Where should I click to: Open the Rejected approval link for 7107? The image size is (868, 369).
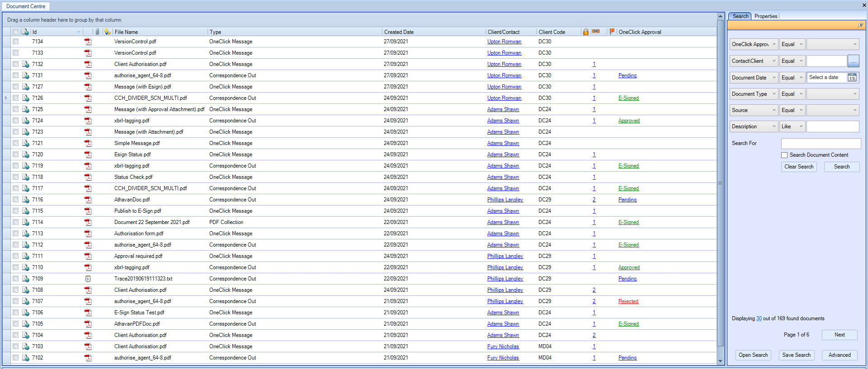pyautogui.click(x=628, y=301)
